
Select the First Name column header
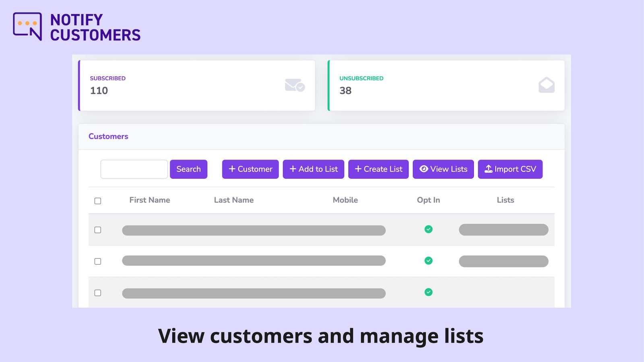tap(149, 200)
